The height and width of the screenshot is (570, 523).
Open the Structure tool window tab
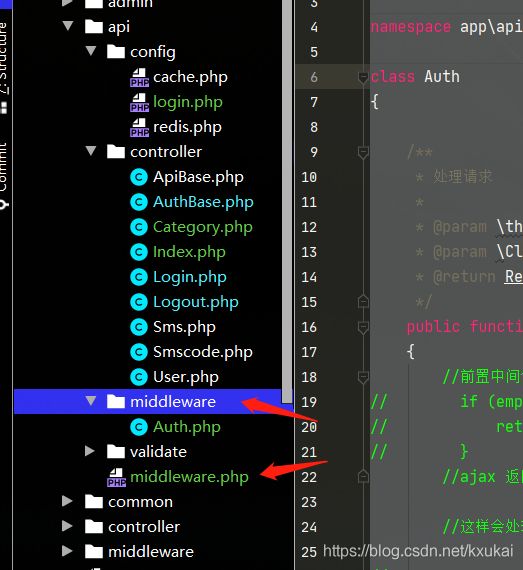(x=3, y=67)
